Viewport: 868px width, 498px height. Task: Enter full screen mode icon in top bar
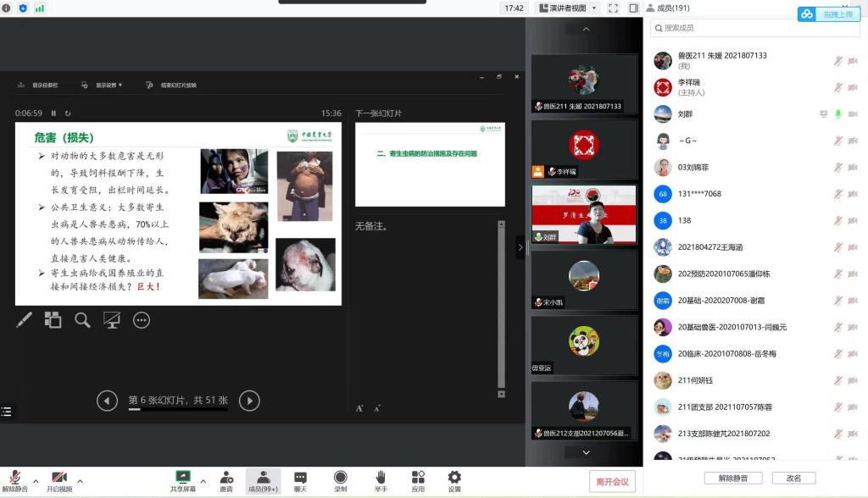tap(611, 8)
